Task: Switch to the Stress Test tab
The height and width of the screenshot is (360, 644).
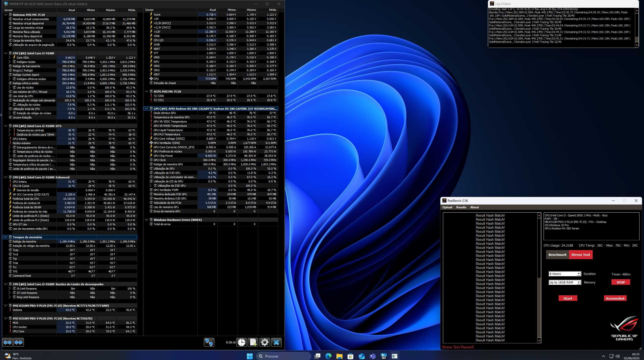Action: (x=581, y=255)
